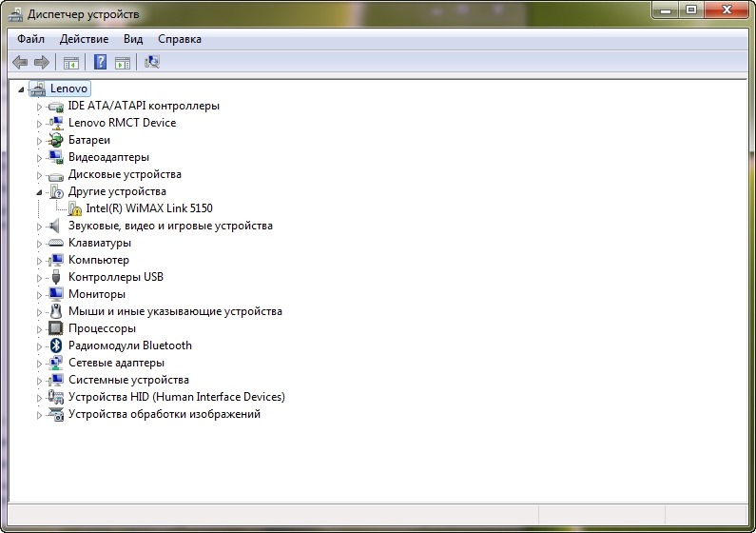Viewport: 756px width, 533px height.
Task: Click the Lenovo computer root icon
Action: (x=38, y=89)
